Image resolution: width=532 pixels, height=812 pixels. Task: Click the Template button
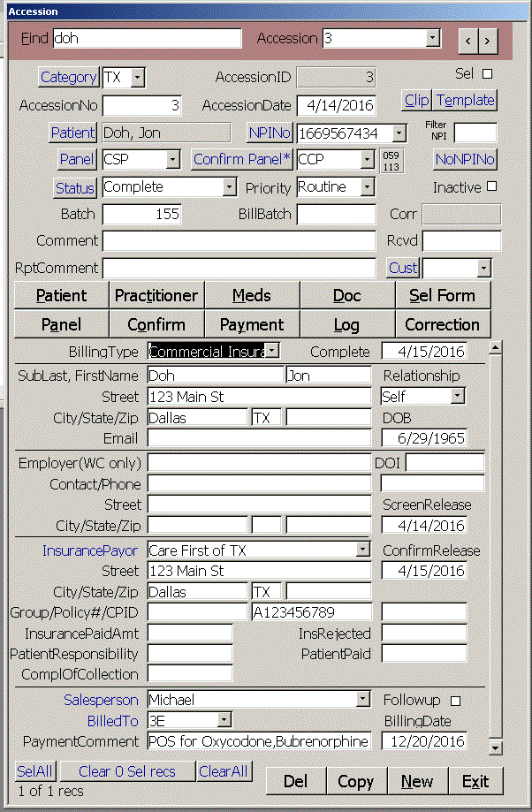click(466, 100)
